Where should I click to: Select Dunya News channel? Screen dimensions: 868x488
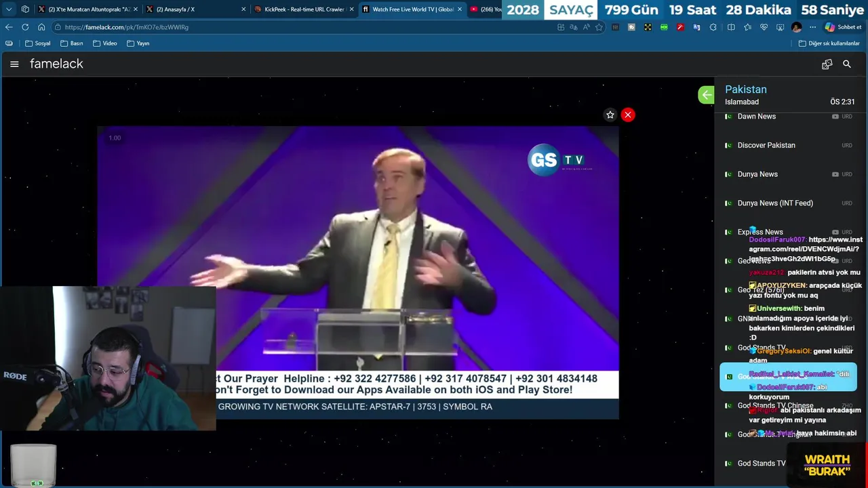click(x=789, y=174)
